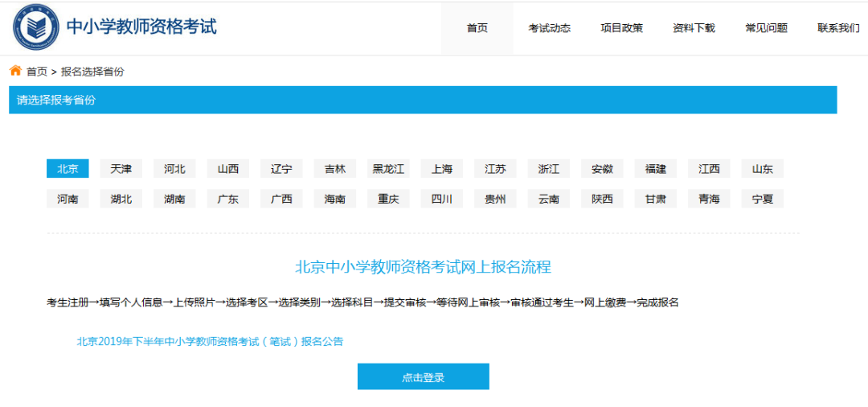Select the 广东 province button
This screenshot has height=407, width=868.
click(228, 199)
